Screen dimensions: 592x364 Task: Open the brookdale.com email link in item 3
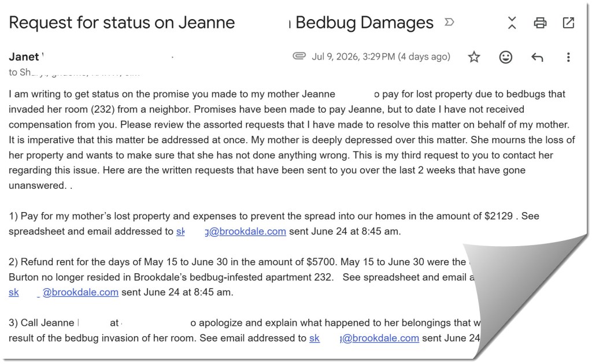click(x=379, y=338)
